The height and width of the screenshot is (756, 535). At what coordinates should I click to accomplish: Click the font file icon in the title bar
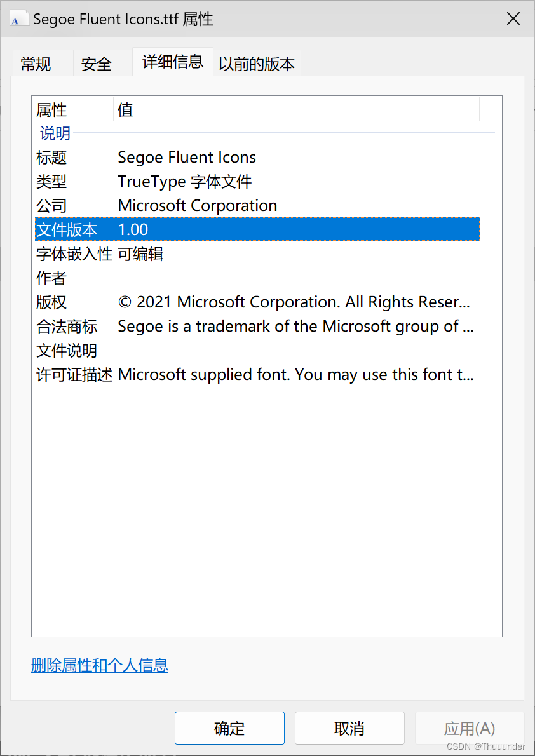click(x=19, y=18)
